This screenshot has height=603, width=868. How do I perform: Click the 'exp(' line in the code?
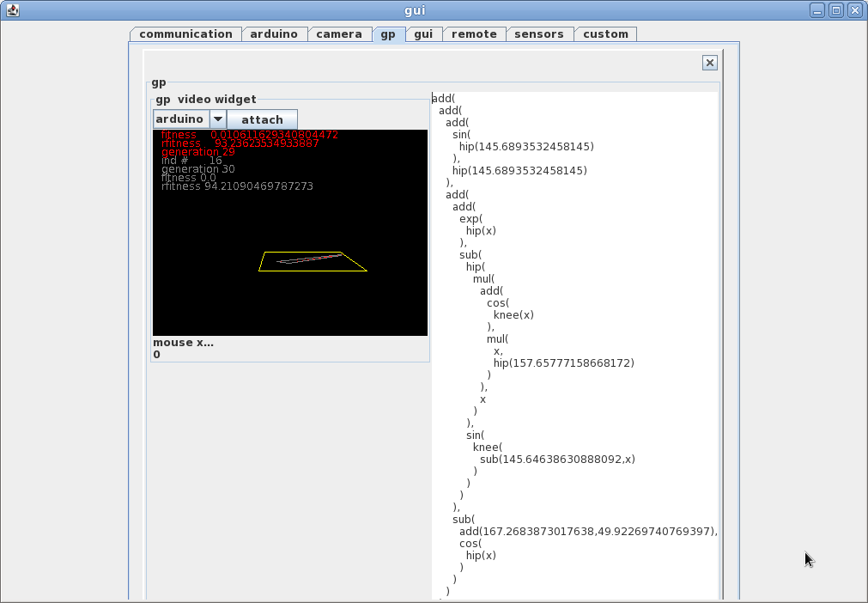pos(470,219)
